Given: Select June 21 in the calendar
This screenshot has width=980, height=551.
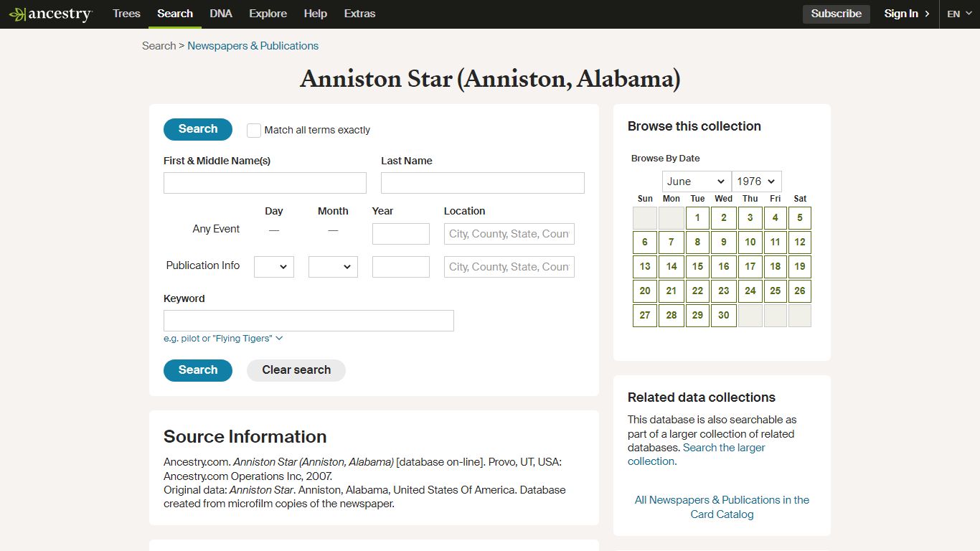Looking at the screenshot, I should (x=672, y=291).
